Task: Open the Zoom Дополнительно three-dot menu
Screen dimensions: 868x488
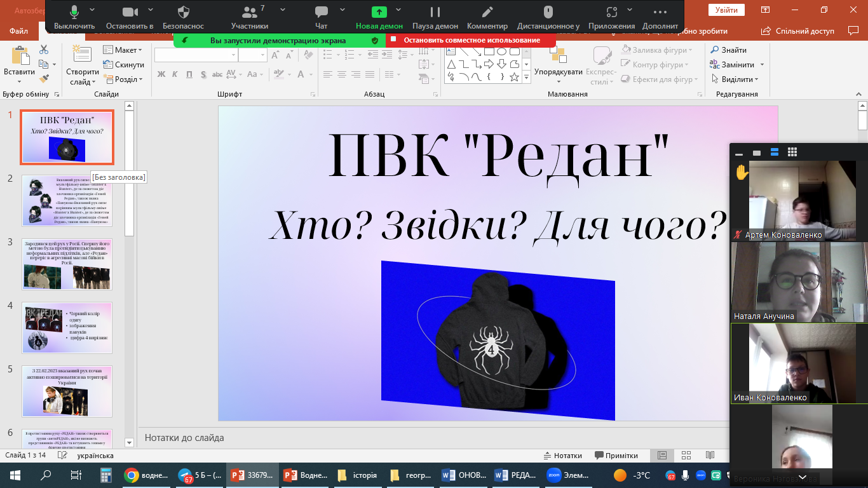Action: 660,17
